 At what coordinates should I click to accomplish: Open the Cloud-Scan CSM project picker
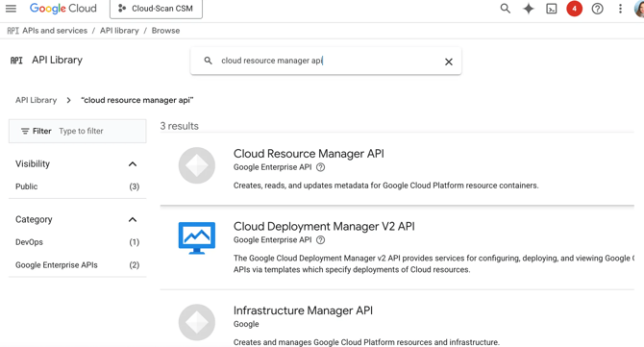(156, 9)
